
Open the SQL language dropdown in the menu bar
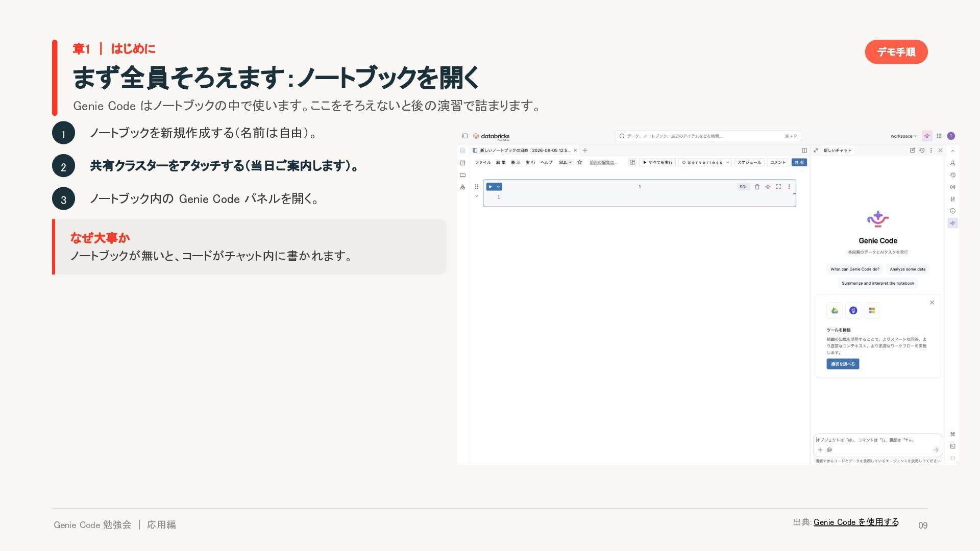coord(566,163)
